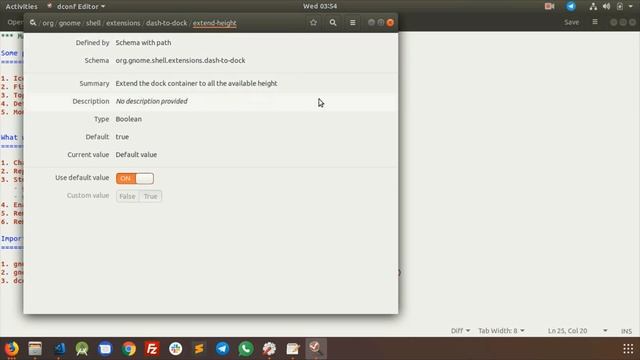
Task: Open the clock Wed 03:54 calendar
Action: pyautogui.click(x=320, y=6)
